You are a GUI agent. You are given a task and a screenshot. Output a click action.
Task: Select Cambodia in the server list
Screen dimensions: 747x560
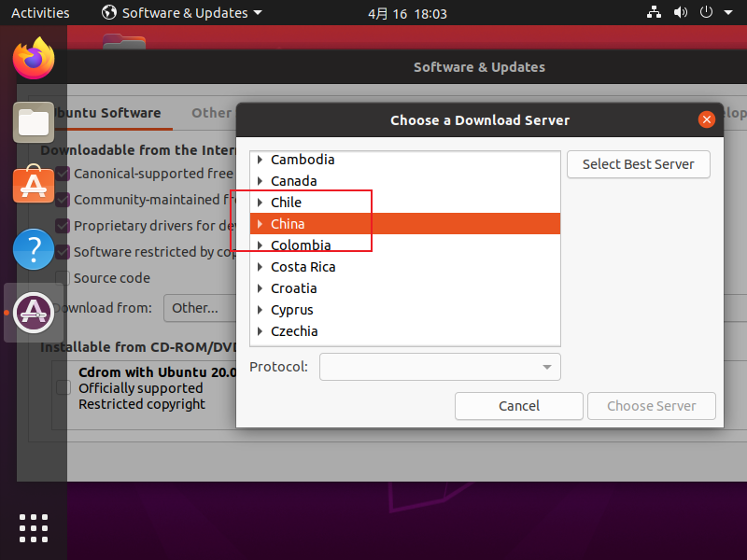coord(405,160)
